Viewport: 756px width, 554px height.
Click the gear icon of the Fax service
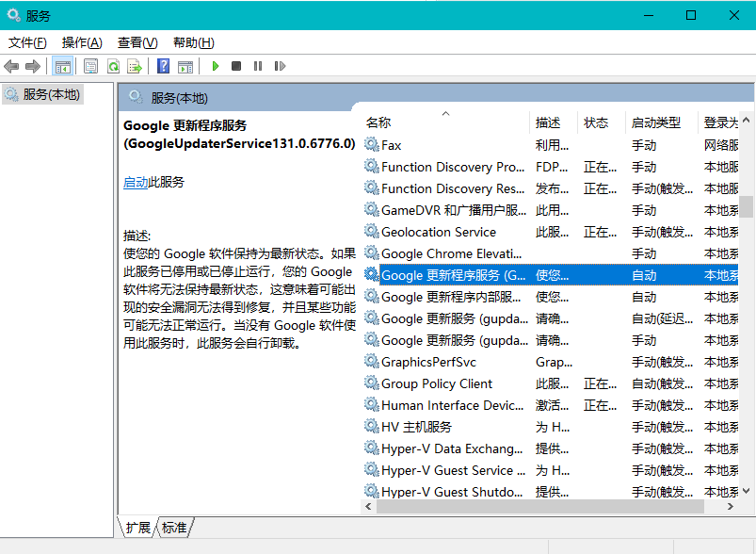pos(371,144)
